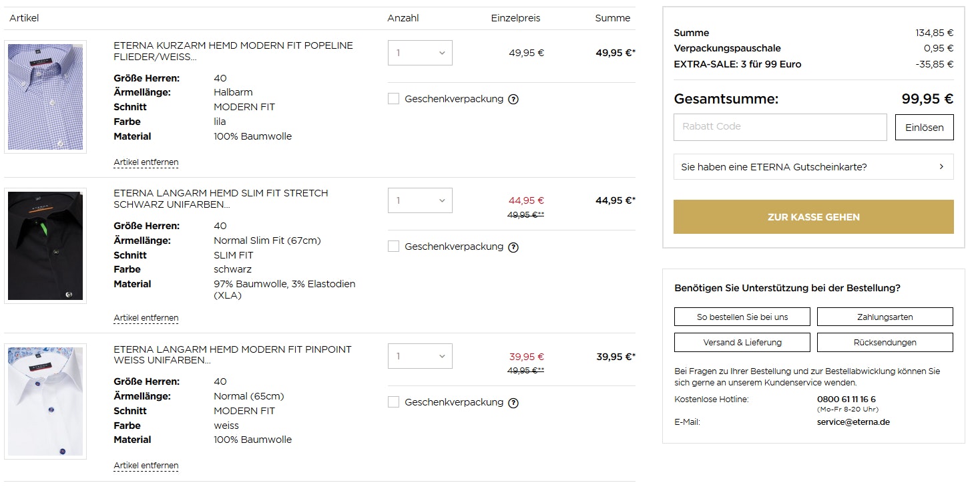This screenshot has height=487, width=980.
Task: Check Geschenkverpackung for the white shirt
Action: pos(394,402)
